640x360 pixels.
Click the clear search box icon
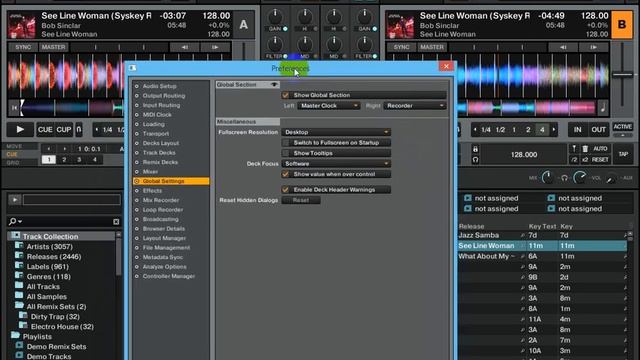116,222
